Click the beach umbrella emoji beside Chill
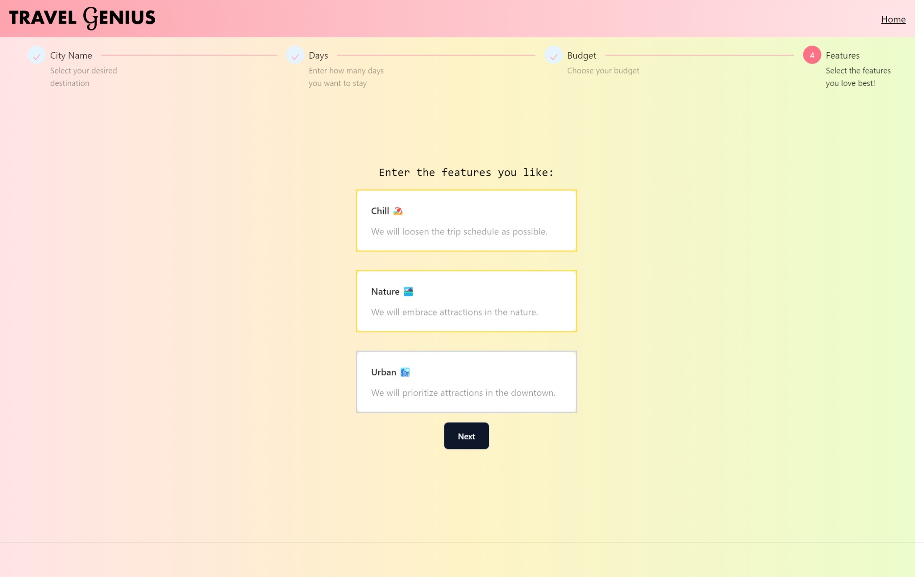The image size is (924, 577). pos(398,211)
